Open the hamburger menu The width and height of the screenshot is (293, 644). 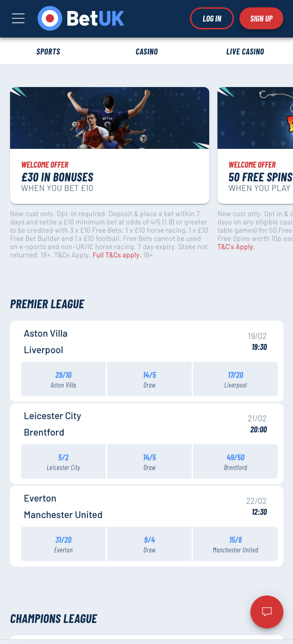tap(18, 18)
